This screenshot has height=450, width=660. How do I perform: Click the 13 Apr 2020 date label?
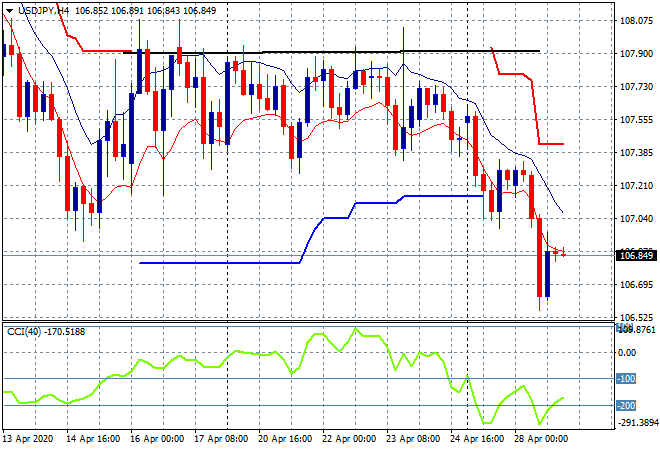coord(28,439)
